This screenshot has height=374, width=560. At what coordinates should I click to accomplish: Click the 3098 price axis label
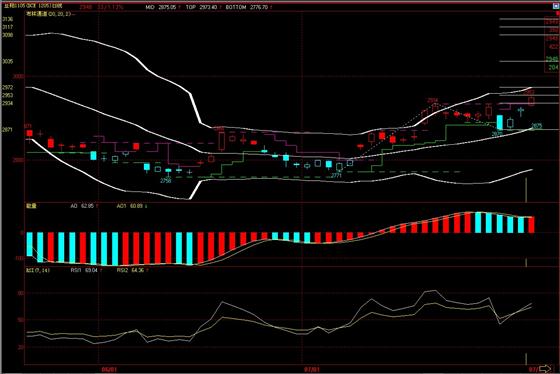pos(8,35)
